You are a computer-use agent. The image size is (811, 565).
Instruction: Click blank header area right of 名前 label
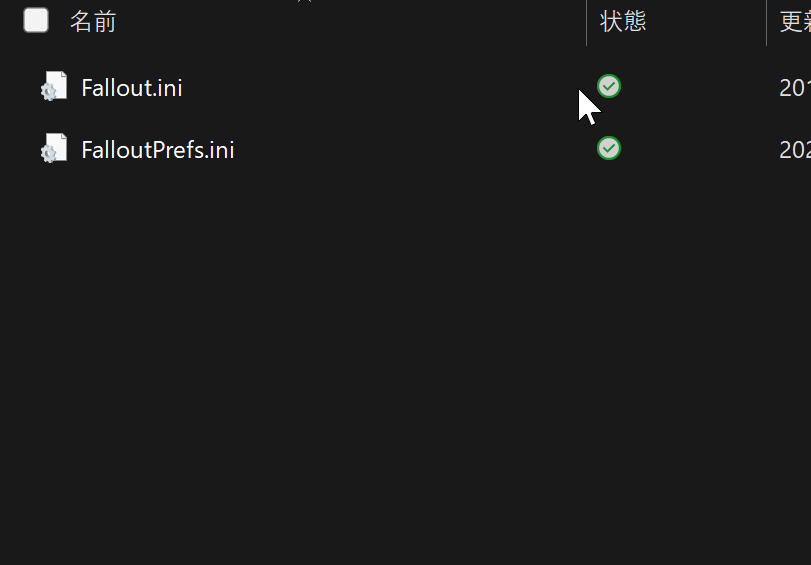pyautogui.click(x=350, y=21)
